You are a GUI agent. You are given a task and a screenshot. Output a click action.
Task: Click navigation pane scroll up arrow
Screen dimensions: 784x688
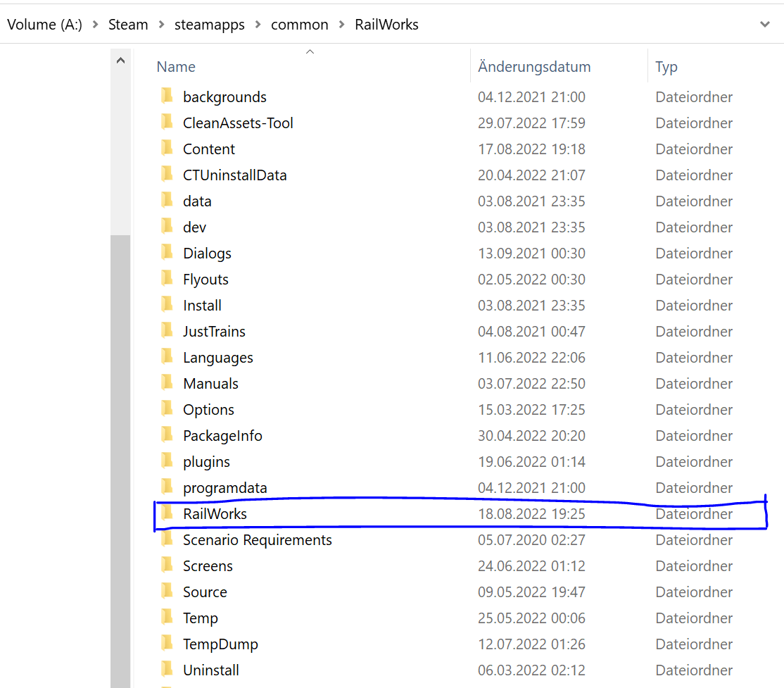click(x=120, y=61)
